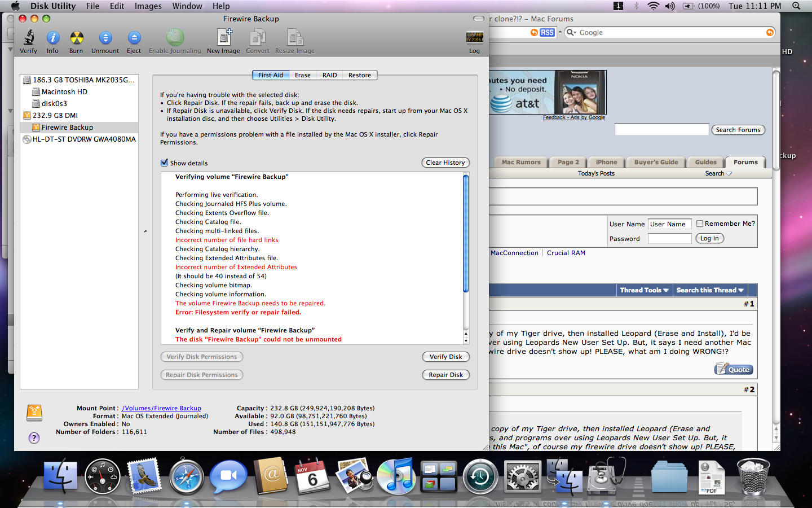Screen dimensions: 812x508
Task: Unmount the selected volume via toolbar icon
Action: [x=105, y=38]
